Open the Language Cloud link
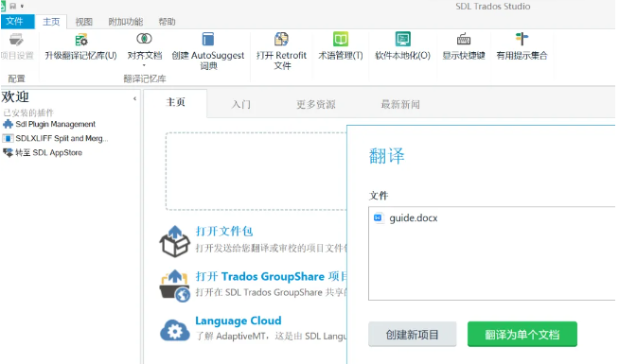 [239, 321]
